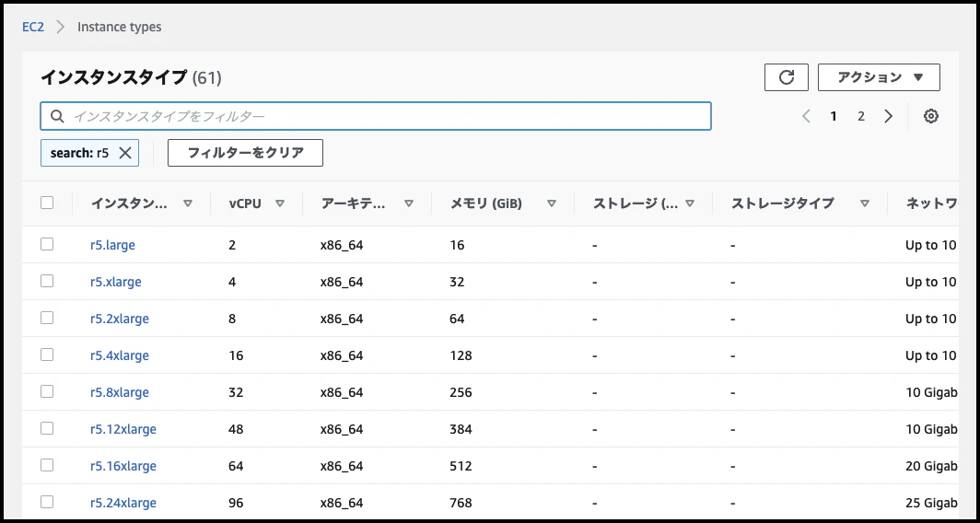Sort by the メモリ (GiB) column arrow
Viewport: 980px width, 523px height.
click(551, 203)
